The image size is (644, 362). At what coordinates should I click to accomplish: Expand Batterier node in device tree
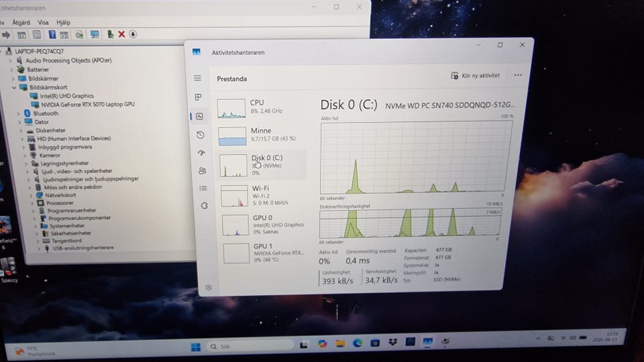12,70
